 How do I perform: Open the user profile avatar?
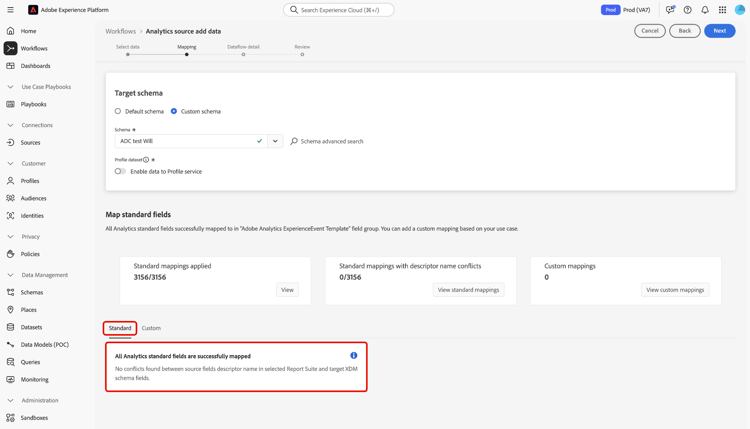739,10
